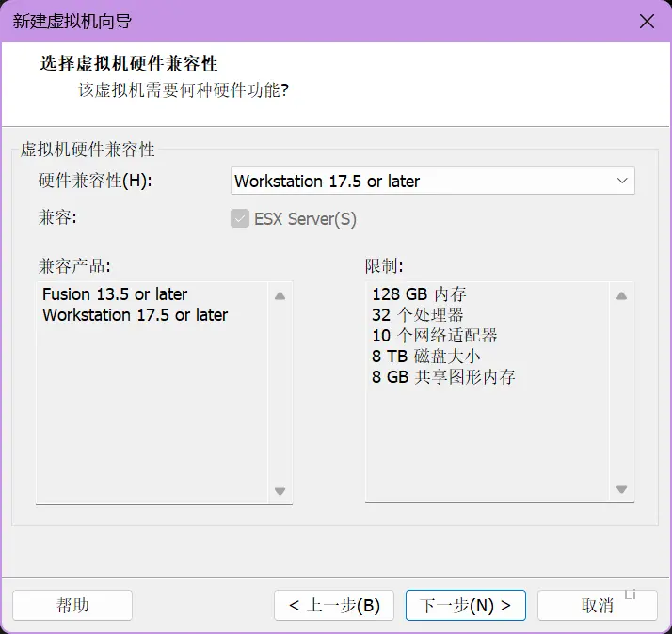Click the 限制: label
Viewport: 672px width, 634px height.
[x=384, y=265]
